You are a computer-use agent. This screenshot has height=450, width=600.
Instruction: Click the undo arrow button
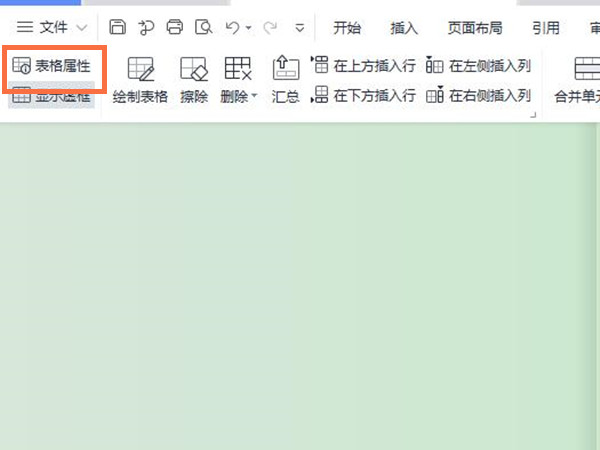[232, 27]
